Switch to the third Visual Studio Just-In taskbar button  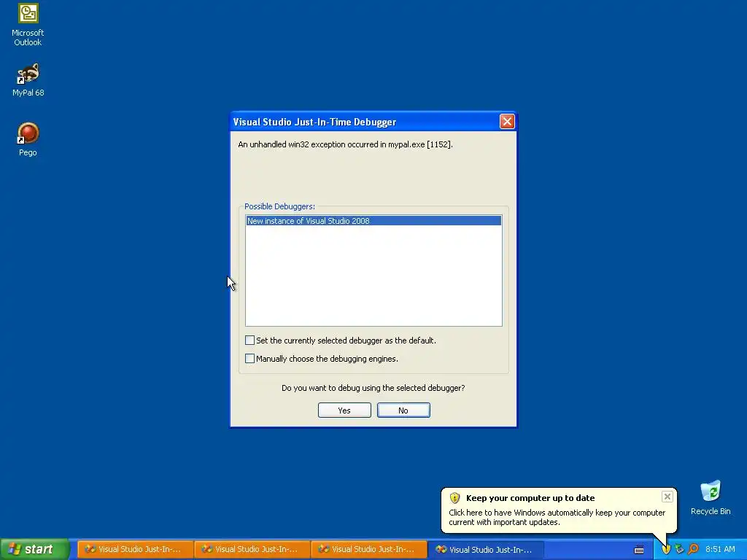tap(368, 550)
